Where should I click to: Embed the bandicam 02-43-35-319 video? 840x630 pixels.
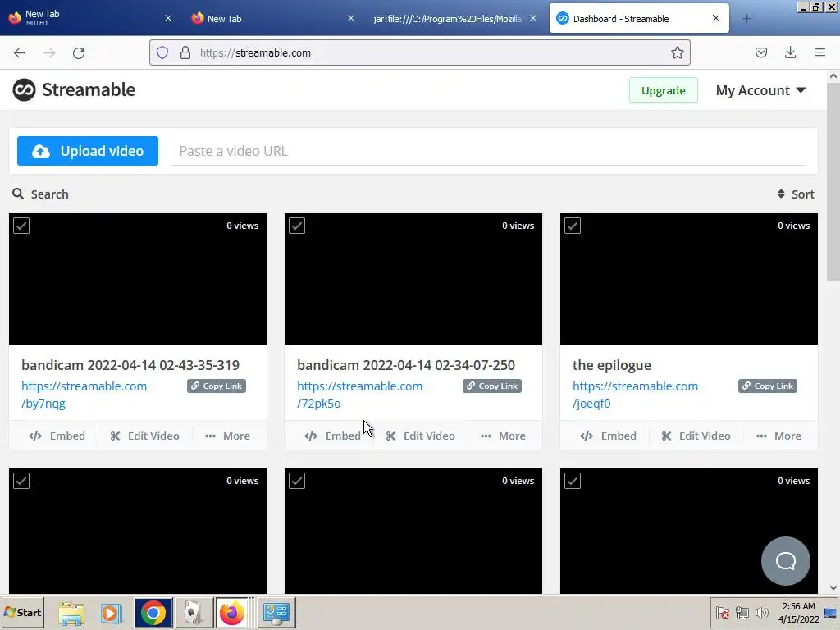pos(57,436)
